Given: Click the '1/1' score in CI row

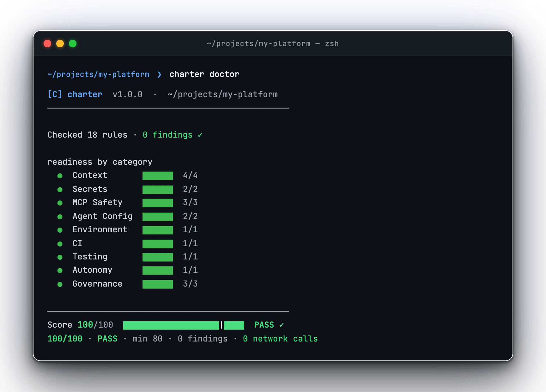Looking at the screenshot, I should point(190,243).
